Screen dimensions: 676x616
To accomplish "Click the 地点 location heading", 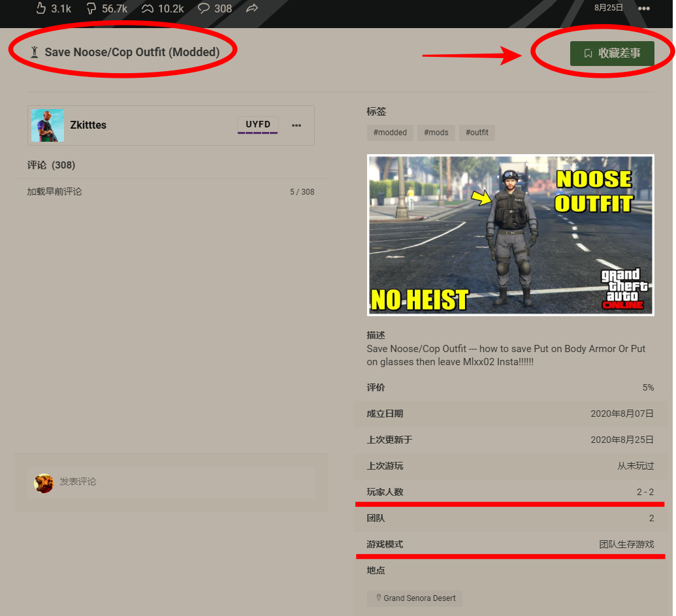I will click(376, 570).
